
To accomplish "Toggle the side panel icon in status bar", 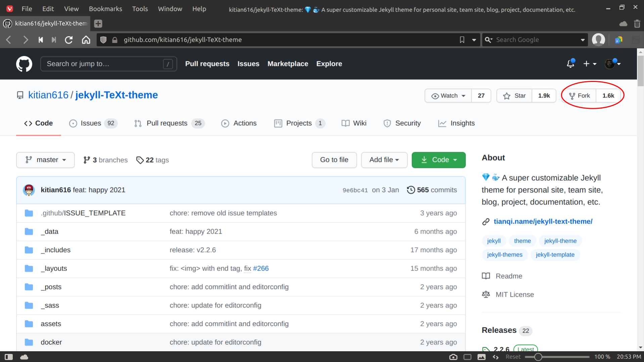I will tap(9, 357).
